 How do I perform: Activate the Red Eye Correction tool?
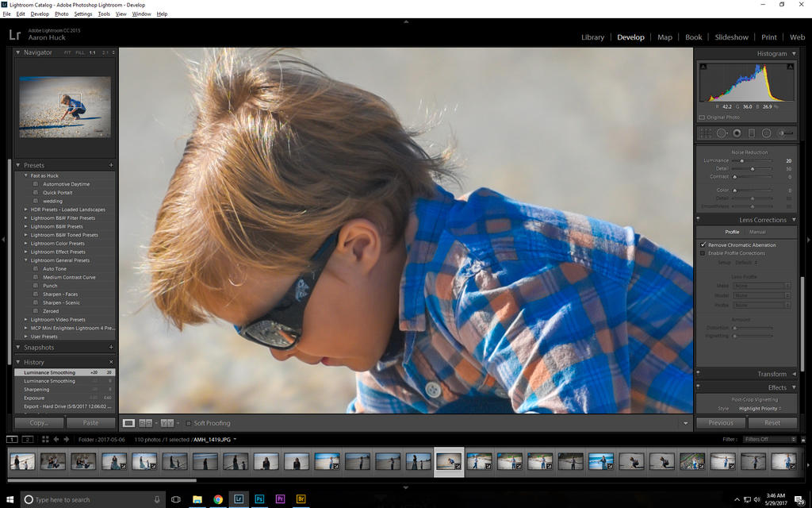[x=737, y=133]
